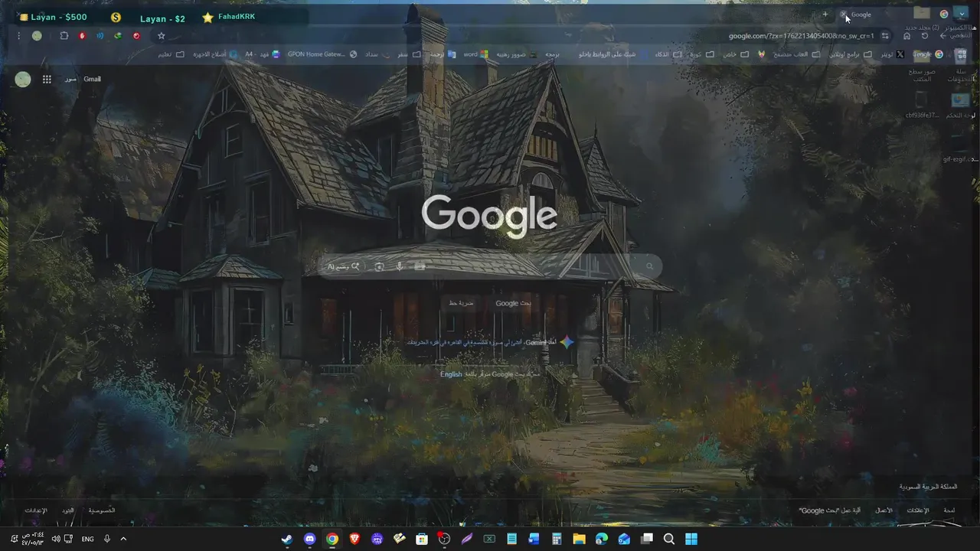Open the X bookmark in bookmarks bar
This screenshot has width=980, height=551.
pyautogui.click(x=892, y=54)
